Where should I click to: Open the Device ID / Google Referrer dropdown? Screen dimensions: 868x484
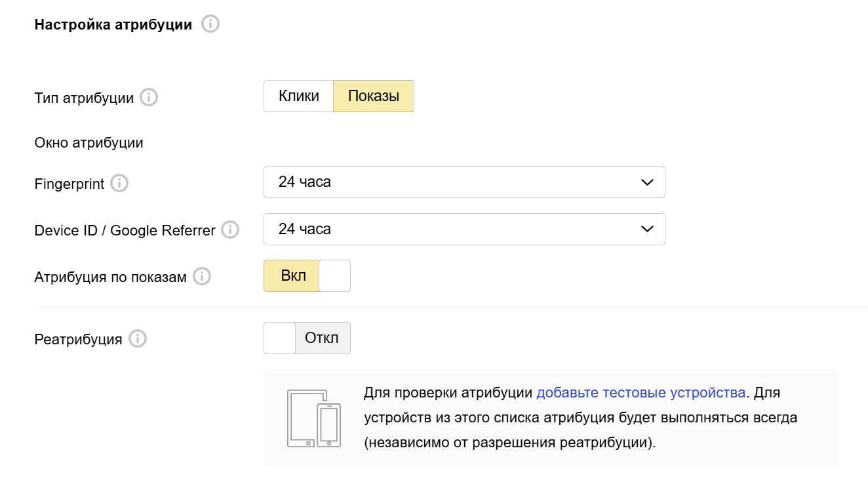click(464, 230)
